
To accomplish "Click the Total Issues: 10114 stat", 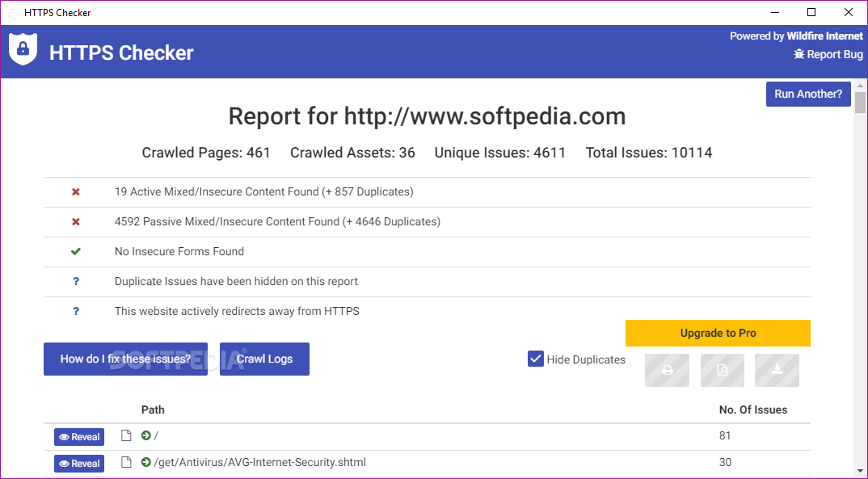I will coord(649,153).
